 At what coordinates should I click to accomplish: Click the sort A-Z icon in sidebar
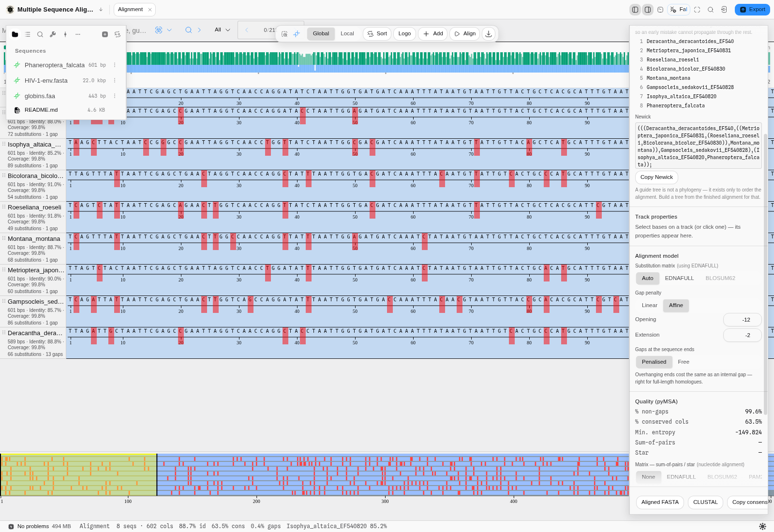tap(118, 34)
